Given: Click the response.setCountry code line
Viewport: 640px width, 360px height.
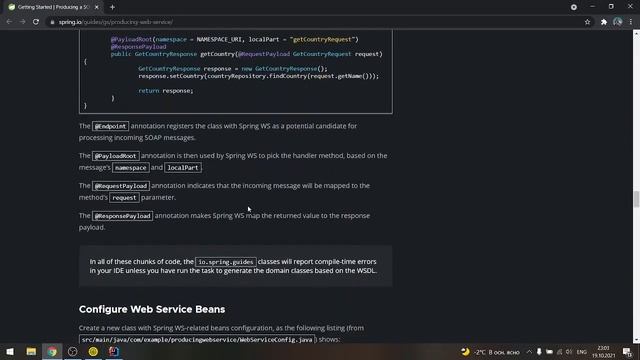Looking at the screenshot, I should 258,76.
